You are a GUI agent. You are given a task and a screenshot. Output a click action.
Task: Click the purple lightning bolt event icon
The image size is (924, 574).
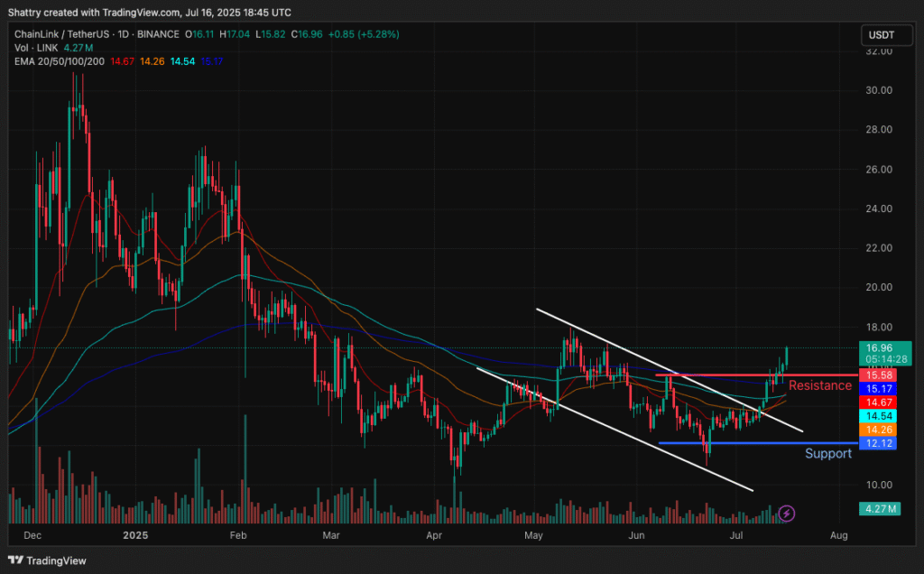pos(787,513)
